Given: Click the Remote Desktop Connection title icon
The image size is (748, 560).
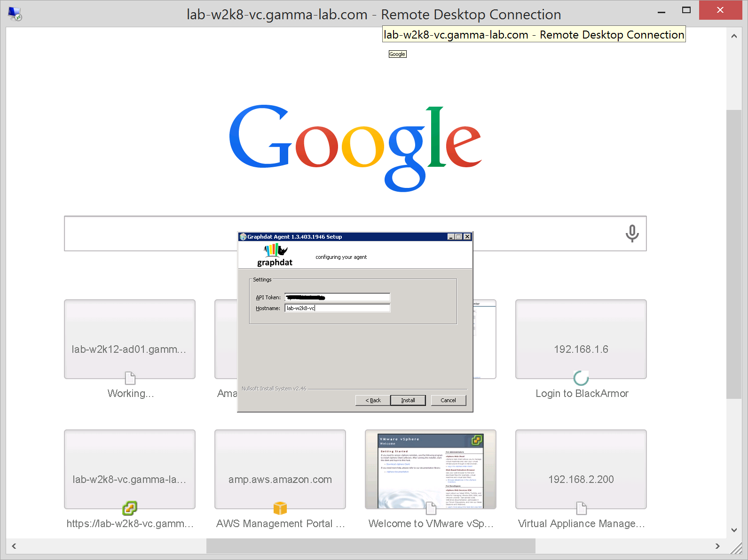Looking at the screenshot, I should pyautogui.click(x=15, y=14).
